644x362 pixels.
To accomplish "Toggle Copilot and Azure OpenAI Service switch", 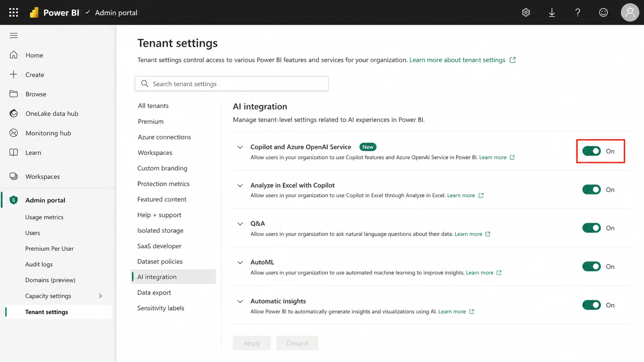I will click(x=591, y=151).
